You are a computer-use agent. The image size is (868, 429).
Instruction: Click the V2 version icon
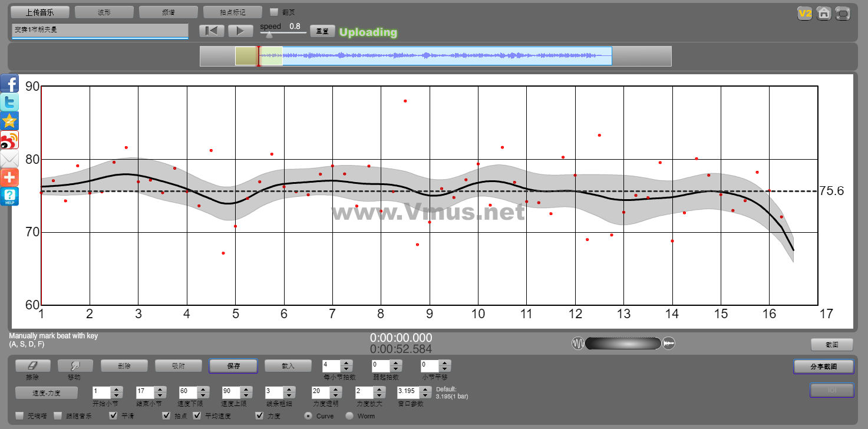click(804, 13)
